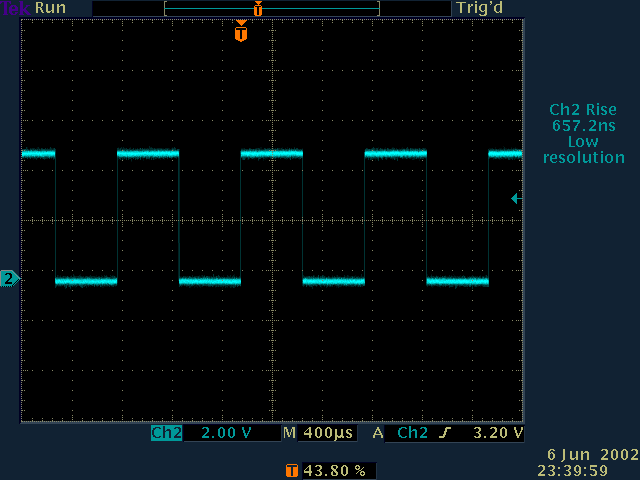Click the Tek logo in the top corner
Image resolution: width=640 pixels, height=480 pixels.
15,8
